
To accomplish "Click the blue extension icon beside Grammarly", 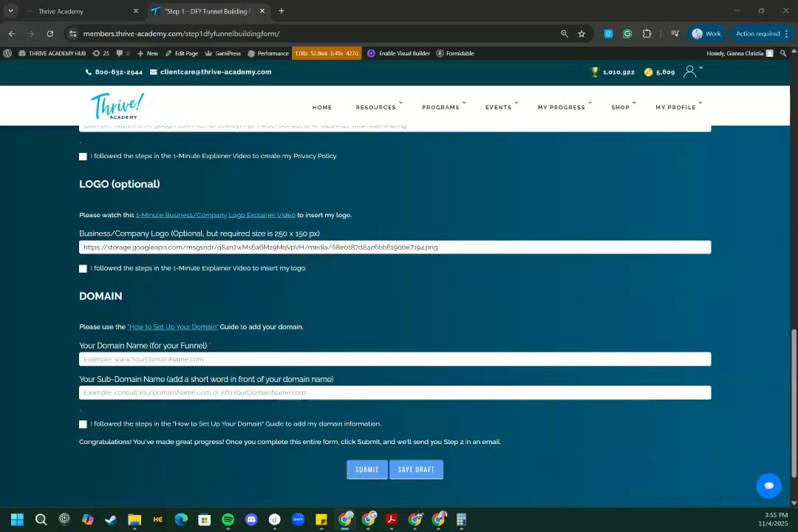I will 608,33.
